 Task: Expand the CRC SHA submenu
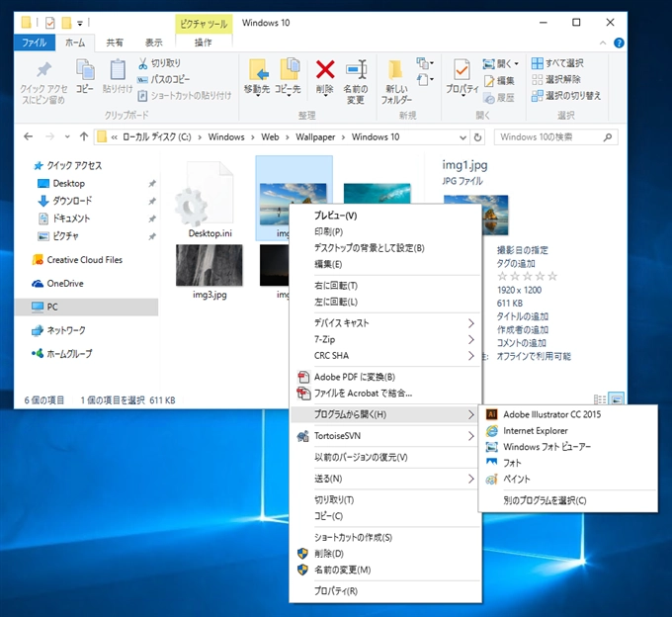385,356
